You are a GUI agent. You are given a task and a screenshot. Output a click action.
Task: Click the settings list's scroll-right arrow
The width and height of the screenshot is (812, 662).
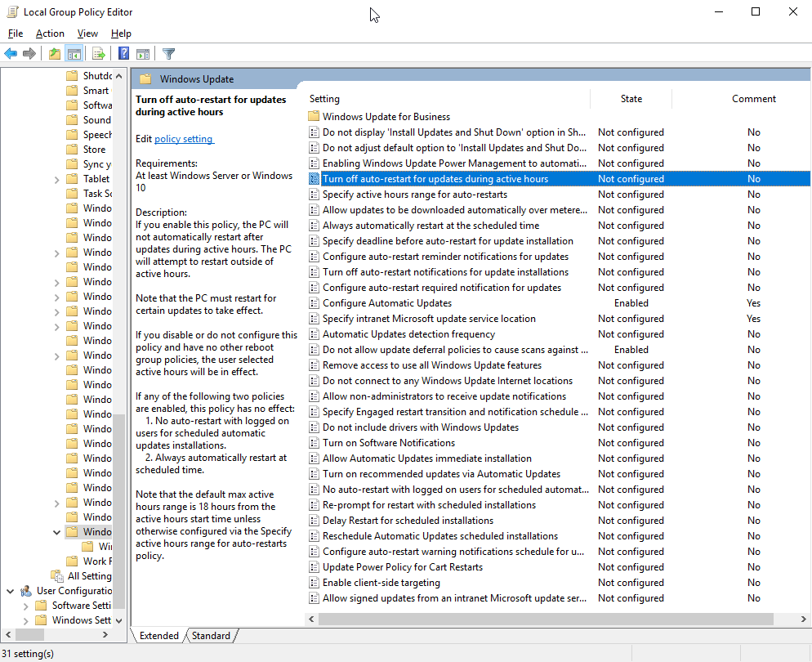tap(803, 619)
